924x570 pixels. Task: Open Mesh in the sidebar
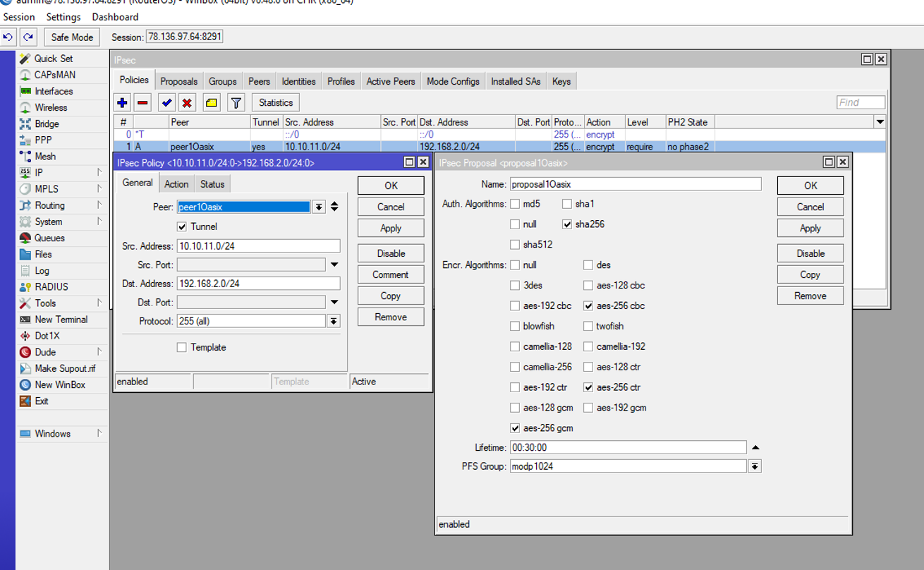coord(45,157)
